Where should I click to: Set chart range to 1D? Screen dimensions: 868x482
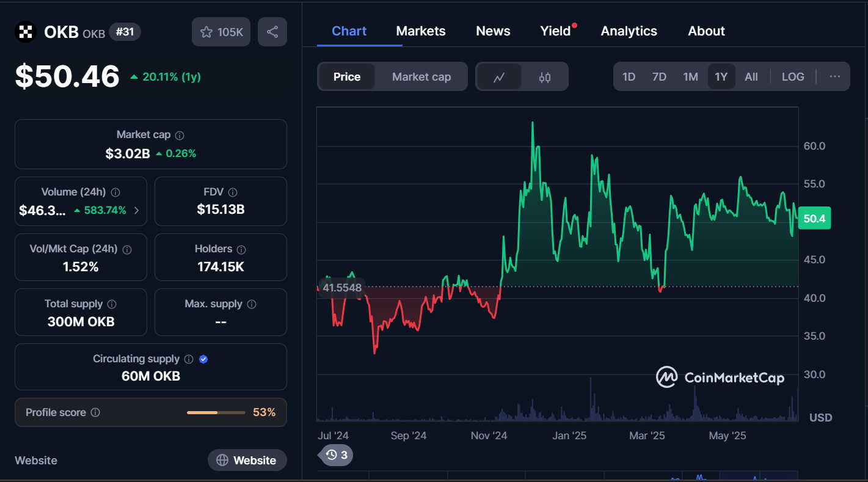(x=629, y=77)
